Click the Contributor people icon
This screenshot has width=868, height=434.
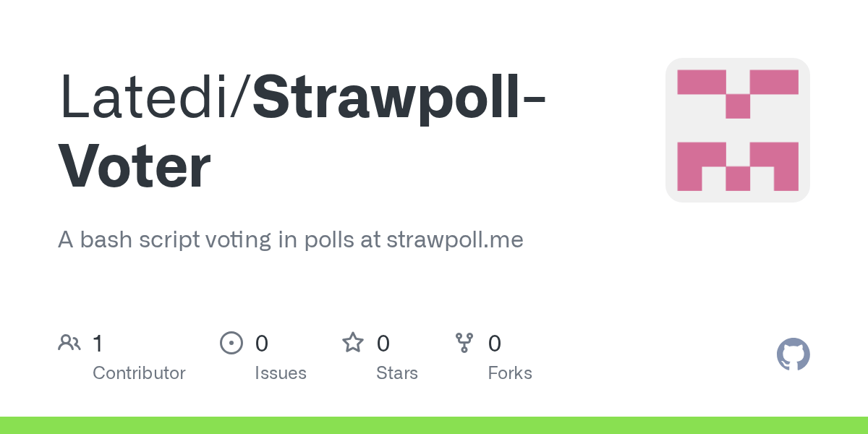coord(69,343)
